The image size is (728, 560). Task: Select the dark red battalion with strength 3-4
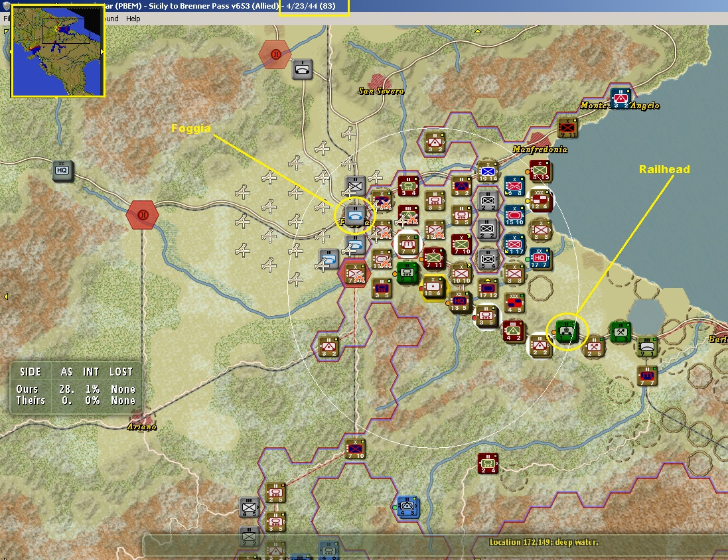pos(407,186)
